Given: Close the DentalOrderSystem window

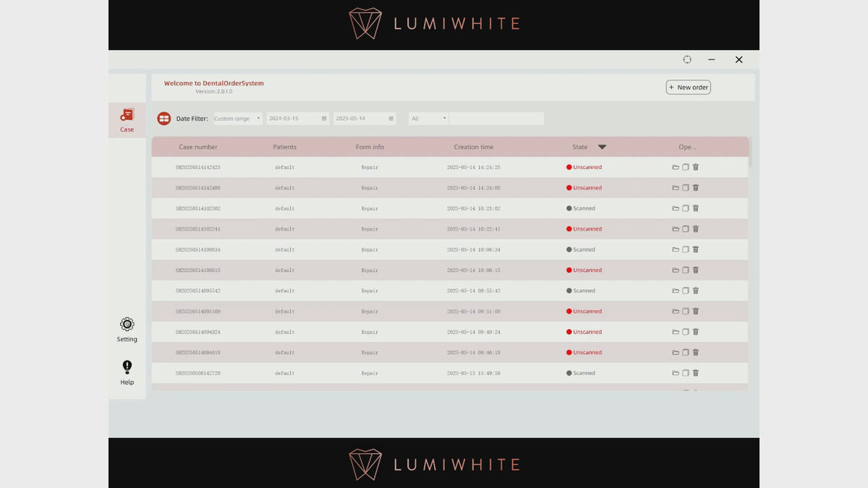Looking at the screenshot, I should coord(739,59).
